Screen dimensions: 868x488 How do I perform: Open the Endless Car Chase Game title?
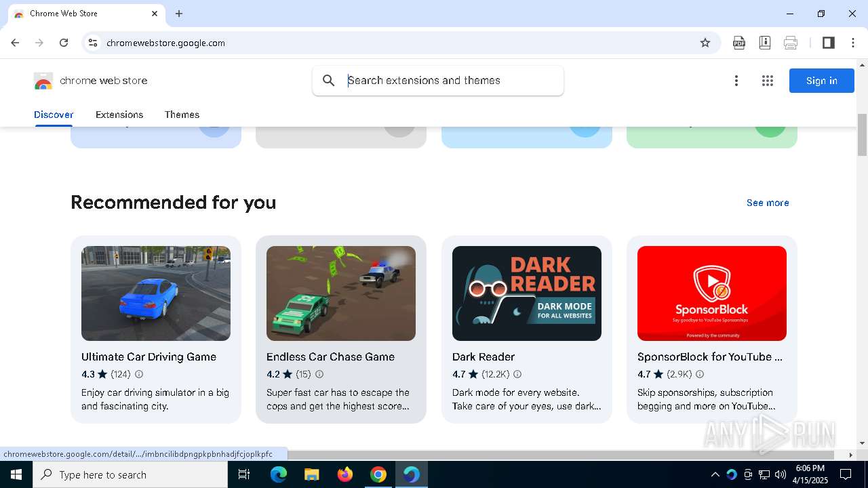tap(330, 357)
